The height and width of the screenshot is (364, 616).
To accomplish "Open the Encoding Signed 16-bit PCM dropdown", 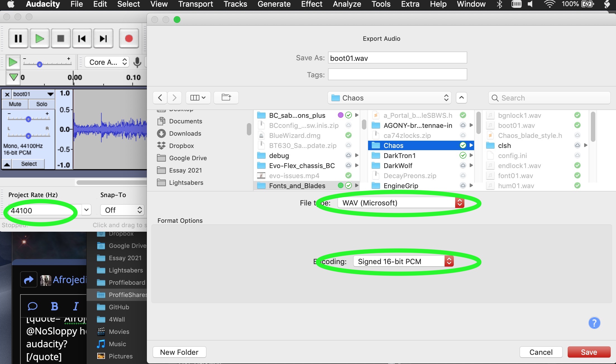I will 403,262.
